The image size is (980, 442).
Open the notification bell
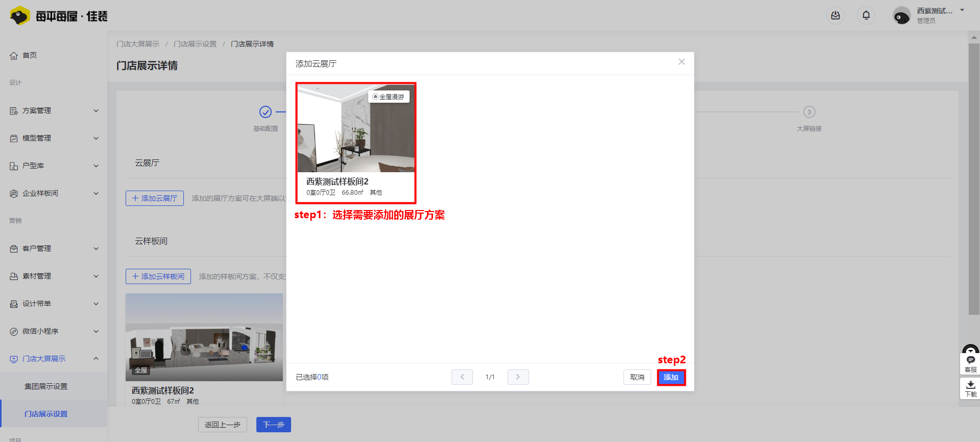[866, 15]
